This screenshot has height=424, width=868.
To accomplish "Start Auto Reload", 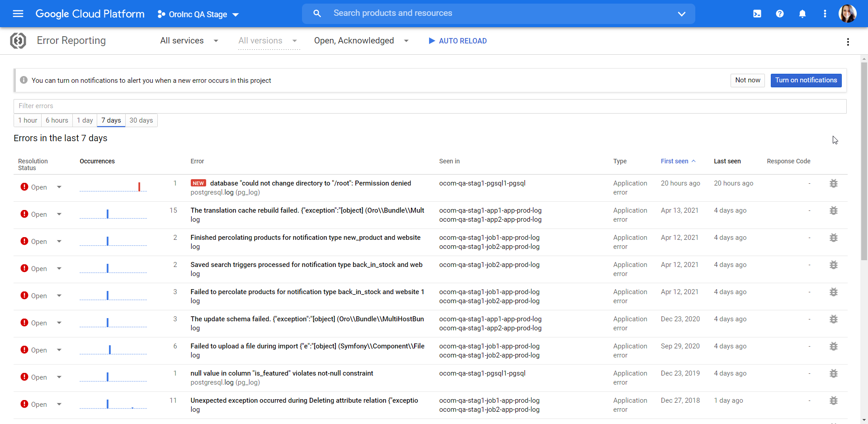I will [457, 41].
